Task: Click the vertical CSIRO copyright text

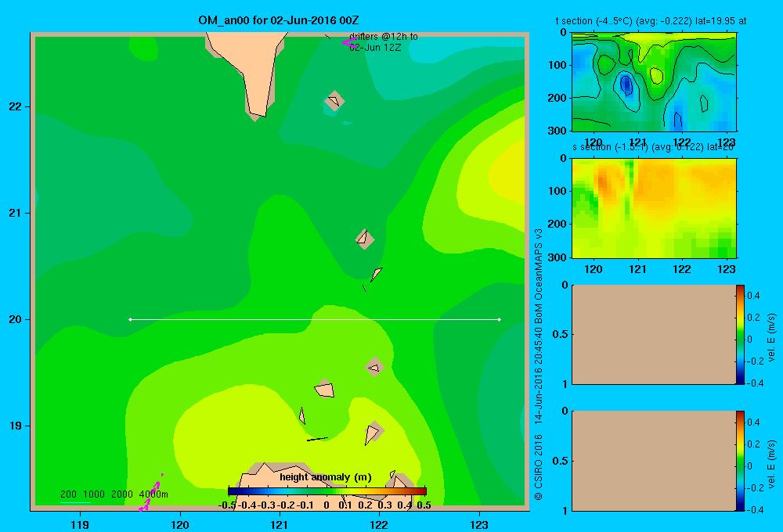Action: (539, 365)
